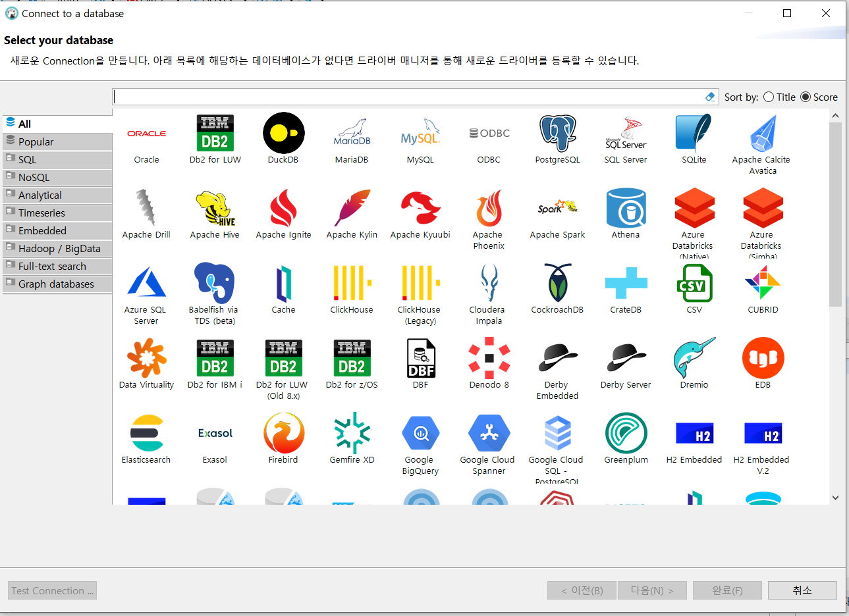Screen dimensions: 849x616
Task: Pick Apache Kylin feather icon
Action: [352, 208]
